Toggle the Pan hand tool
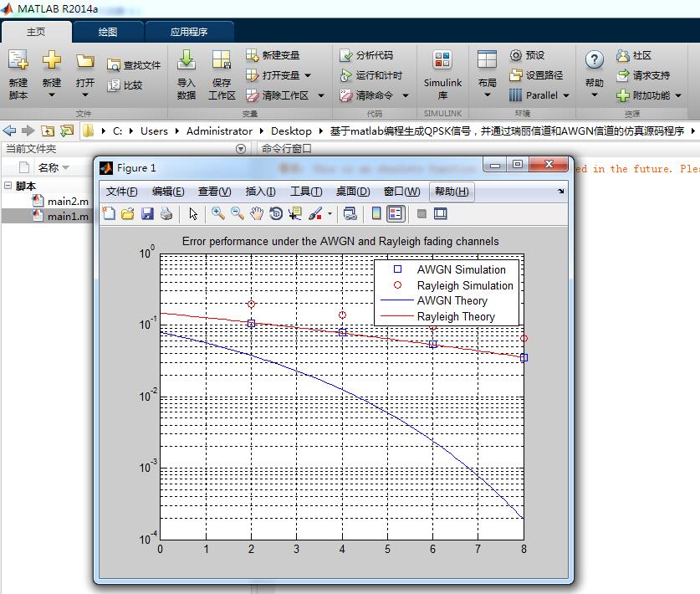 tap(257, 213)
